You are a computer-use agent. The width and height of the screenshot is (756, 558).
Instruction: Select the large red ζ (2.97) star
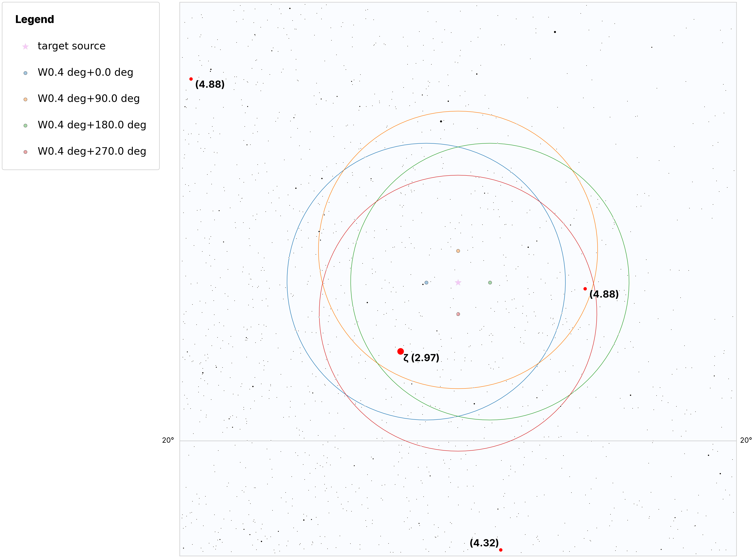[x=401, y=351]
